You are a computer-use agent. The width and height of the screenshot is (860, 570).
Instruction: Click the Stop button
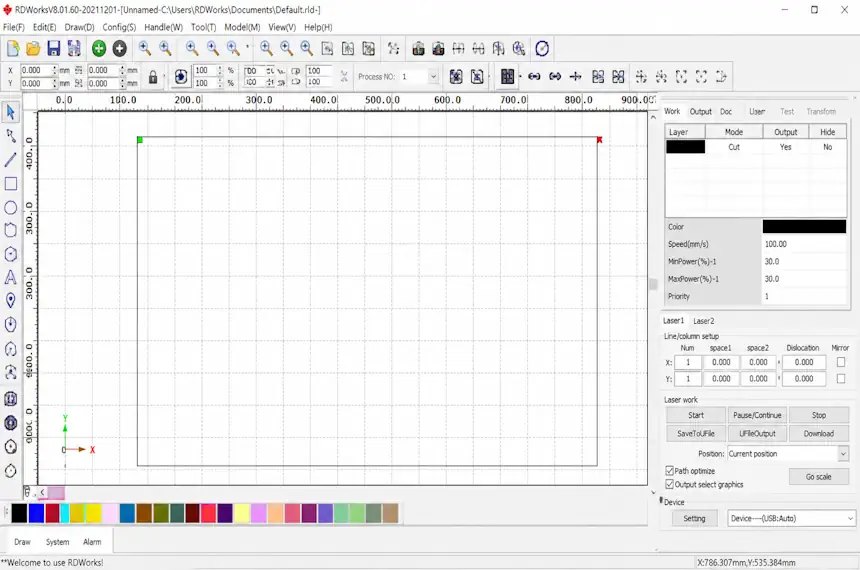click(819, 415)
